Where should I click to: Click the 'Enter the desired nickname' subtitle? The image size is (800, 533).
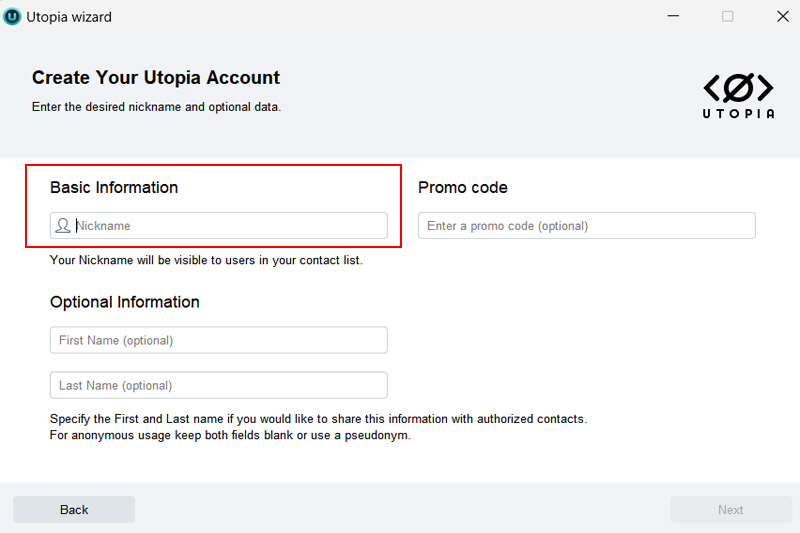click(156, 107)
